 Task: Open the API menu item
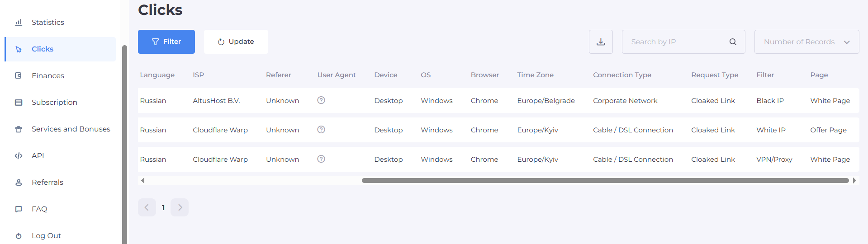pyautogui.click(x=38, y=156)
